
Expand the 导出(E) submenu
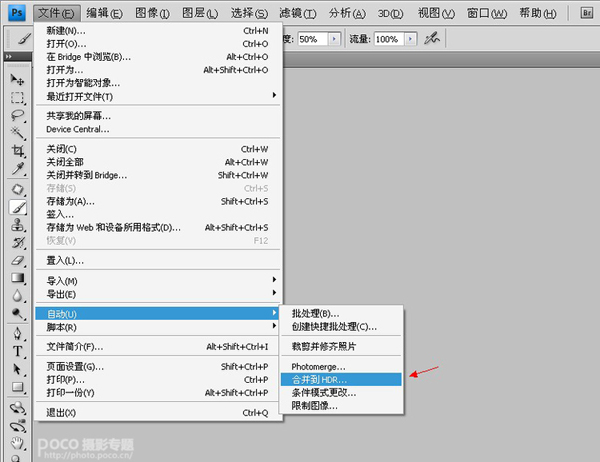pos(158,294)
